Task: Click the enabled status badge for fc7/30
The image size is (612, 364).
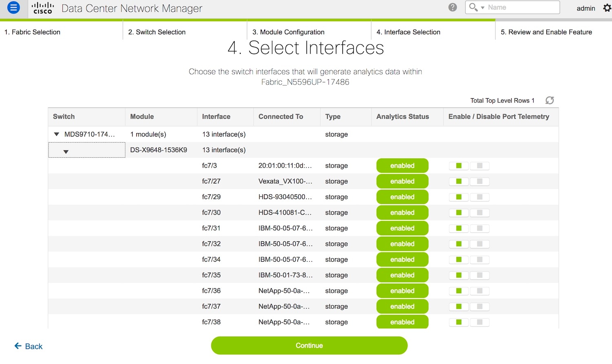Action: (402, 212)
